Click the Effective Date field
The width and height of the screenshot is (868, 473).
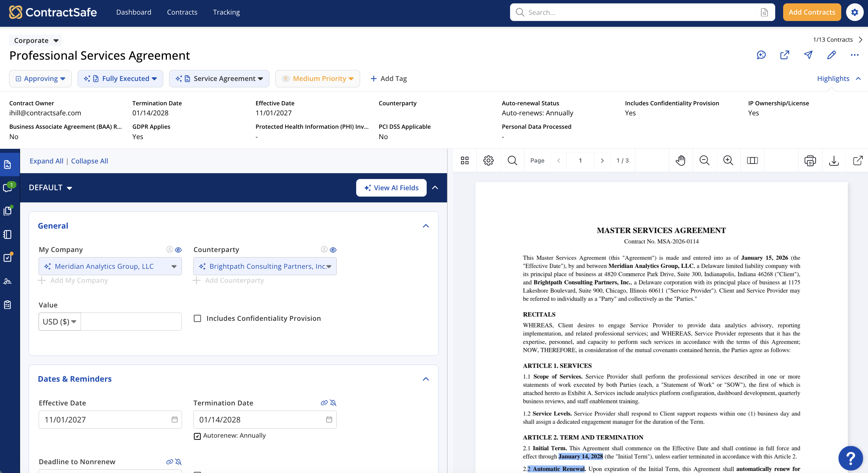110,420
